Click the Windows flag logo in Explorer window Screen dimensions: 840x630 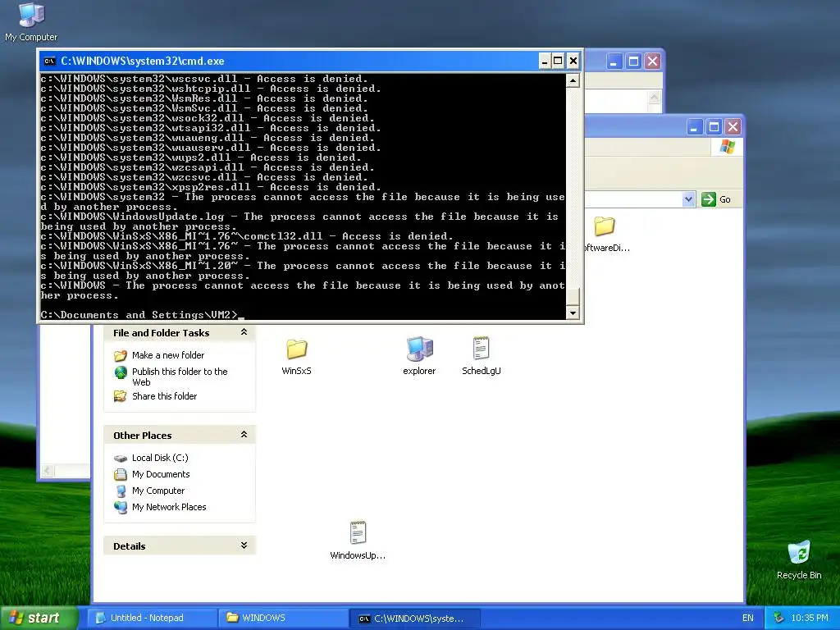pyautogui.click(x=728, y=146)
